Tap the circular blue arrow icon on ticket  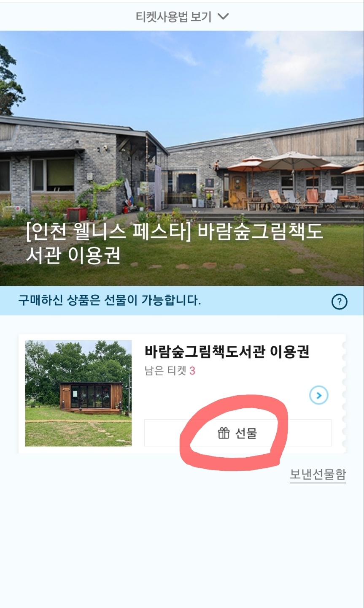point(319,395)
